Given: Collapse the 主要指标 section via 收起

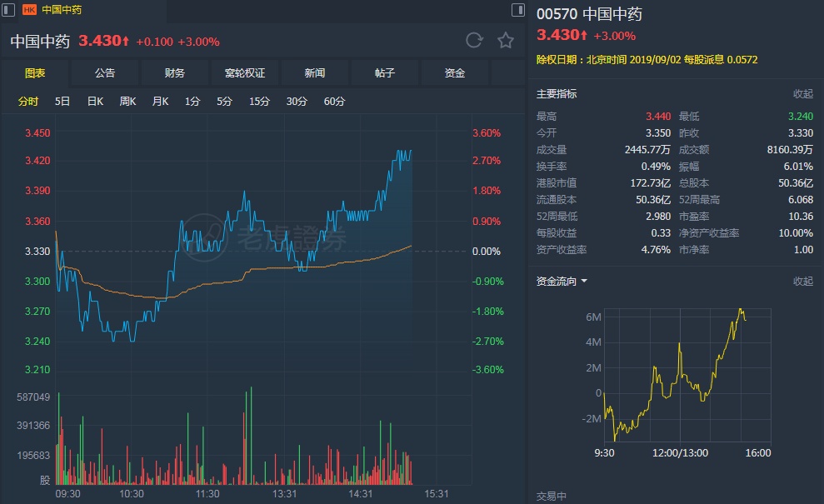Looking at the screenshot, I should click(803, 94).
